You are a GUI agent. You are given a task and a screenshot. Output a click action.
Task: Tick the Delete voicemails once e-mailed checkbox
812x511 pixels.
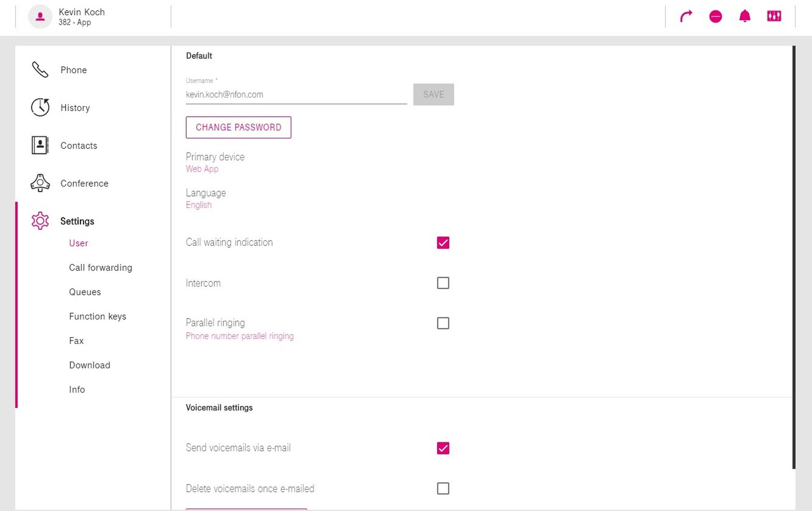point(443,488)
